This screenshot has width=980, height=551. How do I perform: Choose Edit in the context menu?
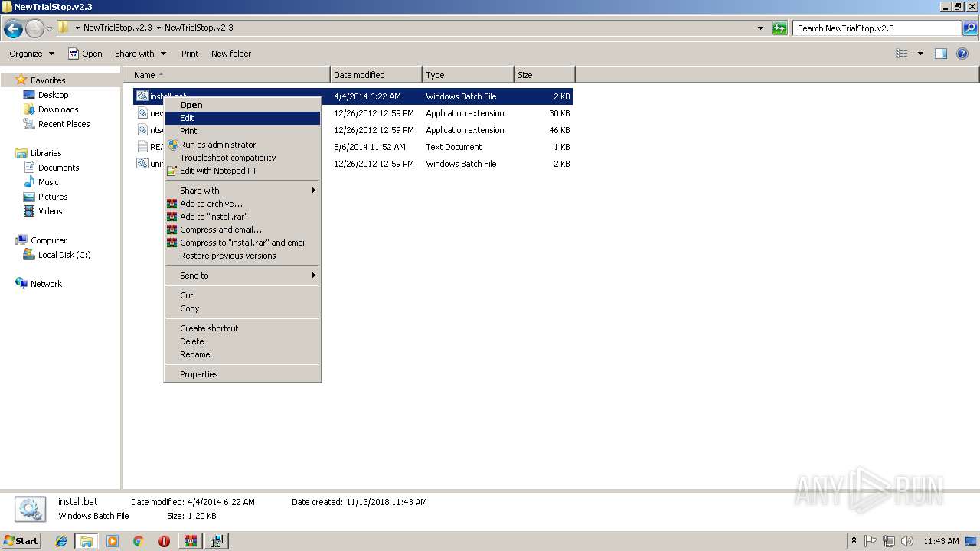tap(243, 118)
